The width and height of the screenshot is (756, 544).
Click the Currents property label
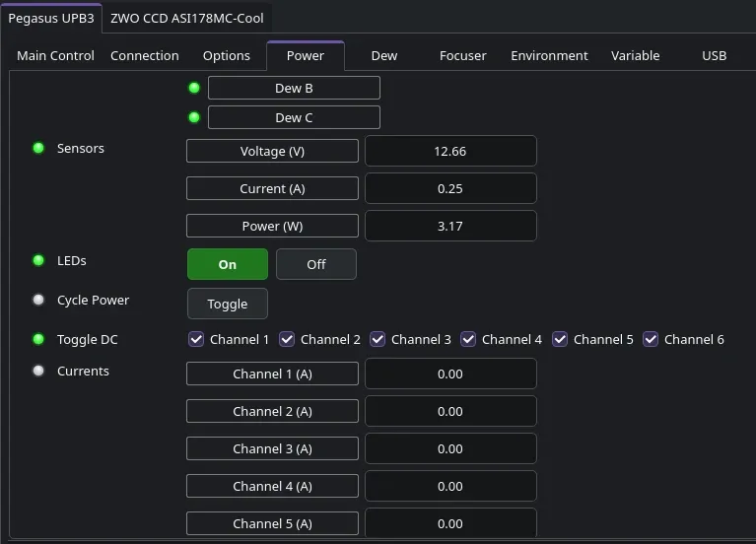click(83, 371)
